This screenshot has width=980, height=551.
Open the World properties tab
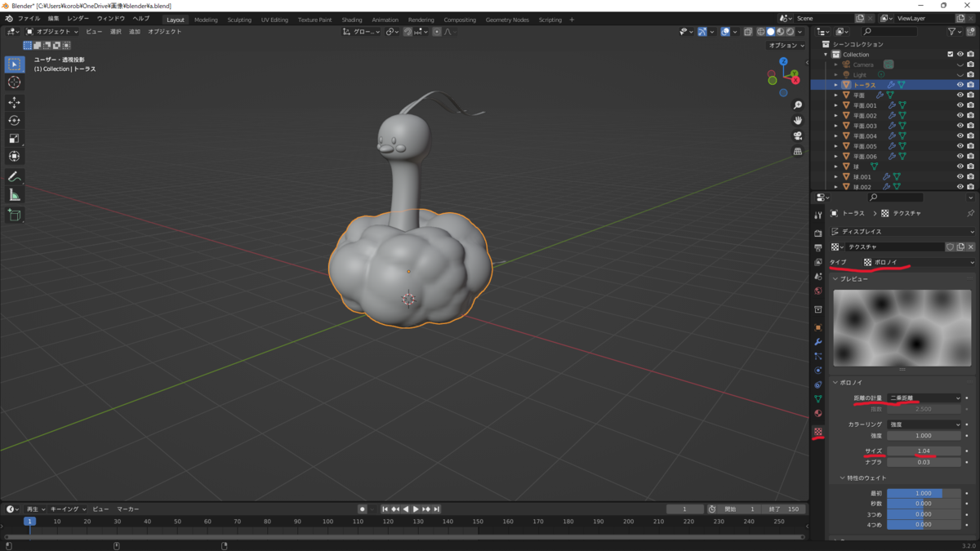click(x=817, y=291)
